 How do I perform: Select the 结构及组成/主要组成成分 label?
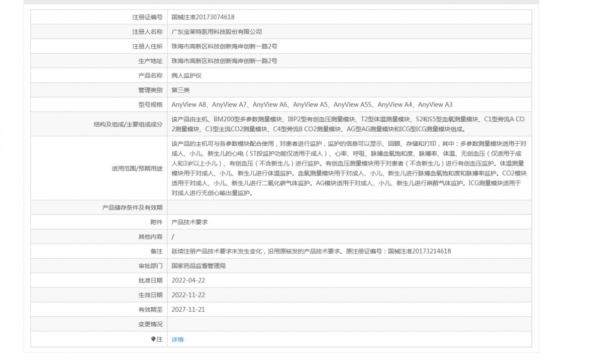click(128, 124)
